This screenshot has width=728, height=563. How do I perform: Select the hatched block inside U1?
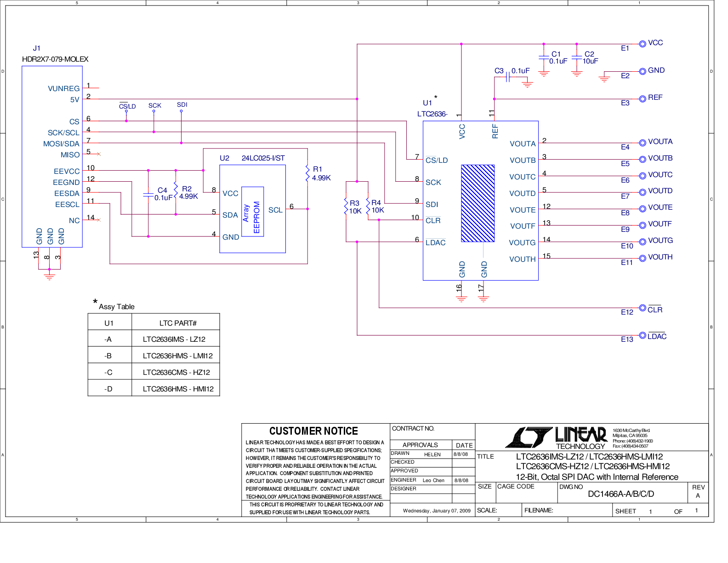click(478, 203)
